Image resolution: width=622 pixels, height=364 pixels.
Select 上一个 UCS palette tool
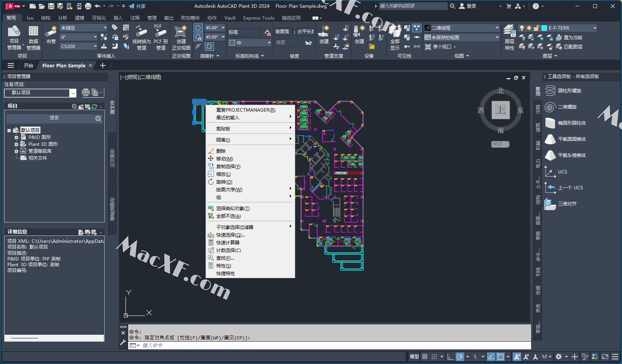tap(564, 187)
